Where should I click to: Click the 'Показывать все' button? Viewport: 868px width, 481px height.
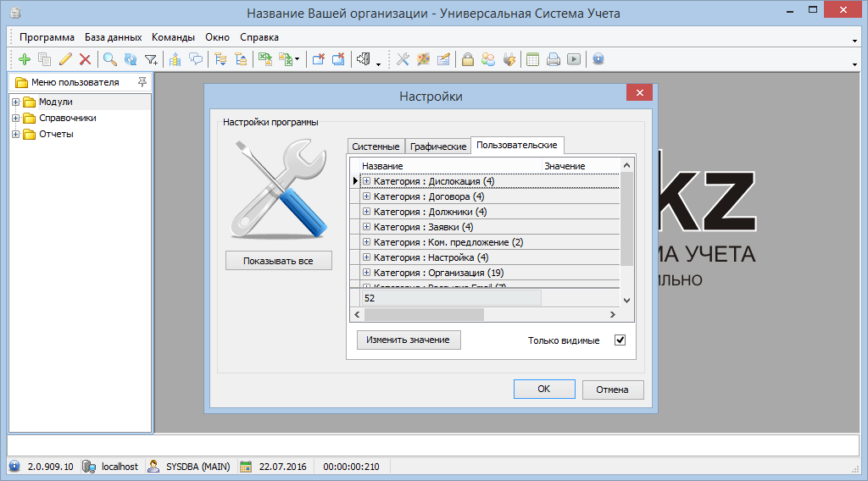[278, 261]
